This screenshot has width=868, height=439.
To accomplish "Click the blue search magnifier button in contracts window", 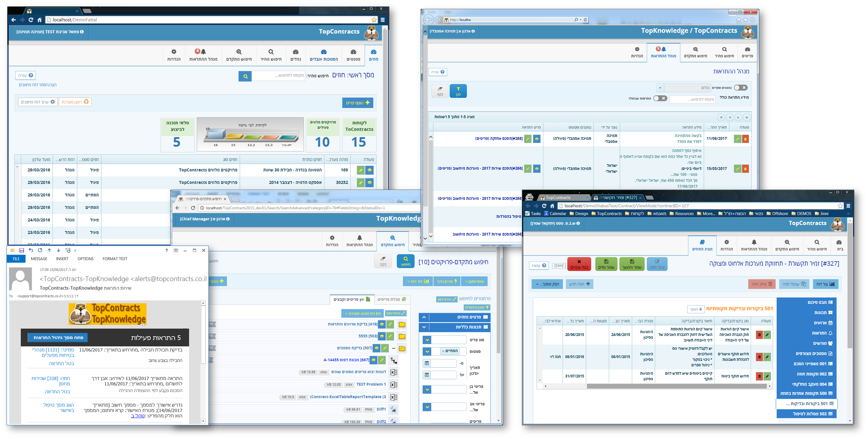I will click(x=245, y=76).
